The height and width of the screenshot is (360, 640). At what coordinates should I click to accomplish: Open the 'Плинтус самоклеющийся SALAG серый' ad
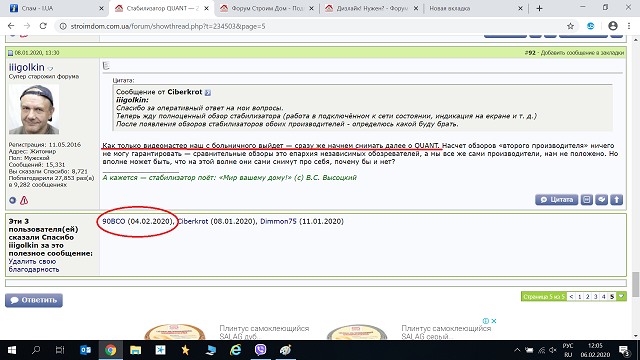tap(446, 332)
